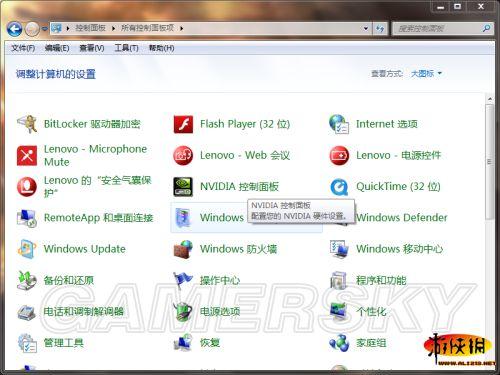500x375 pixels.
Task: Open the NVIDIA 控制面板 text link
Action: 239,186
